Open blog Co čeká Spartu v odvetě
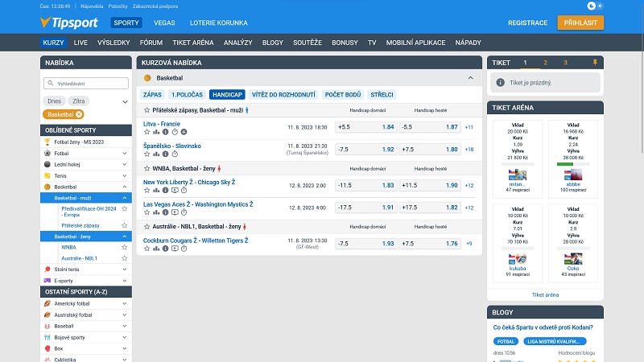This screenshot has width=644, height=362. tap(543, 327)
